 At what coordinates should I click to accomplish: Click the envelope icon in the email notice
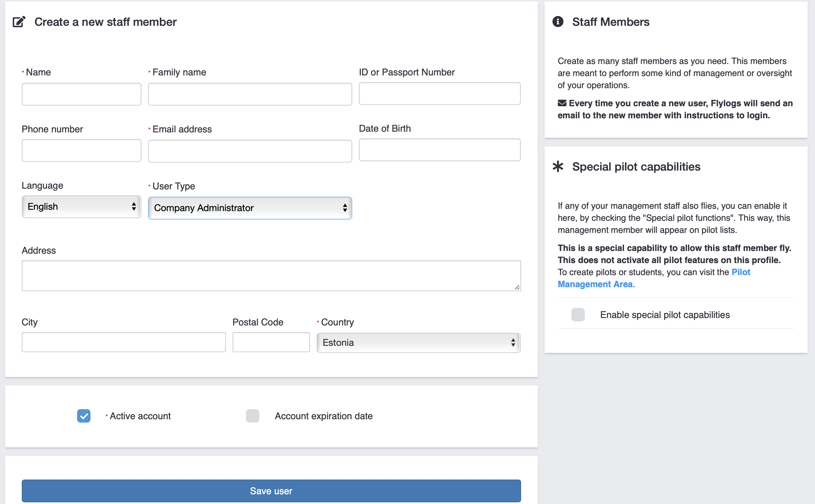(562, 103)
